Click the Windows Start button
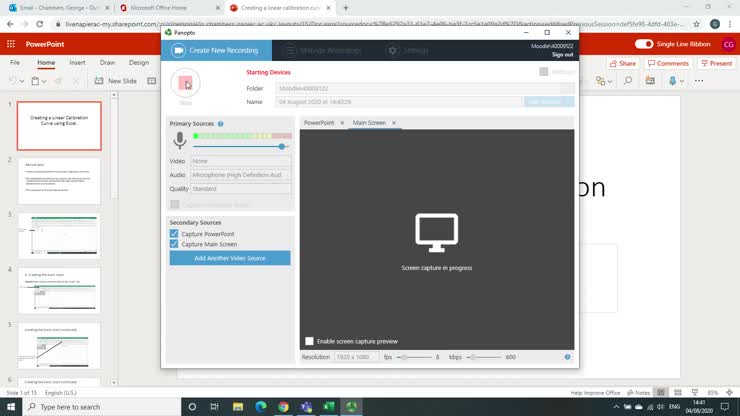The image size is (740, 416). [10, 407]
